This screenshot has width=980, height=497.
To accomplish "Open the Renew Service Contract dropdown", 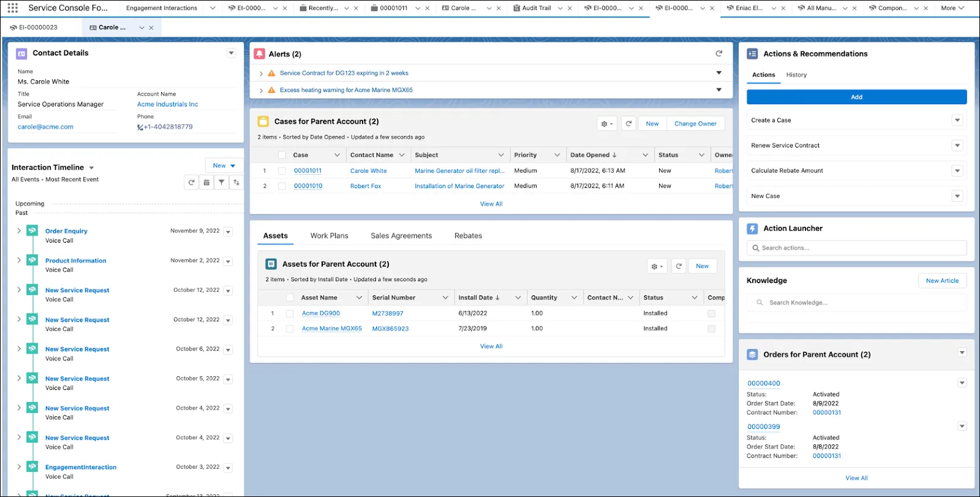I will tap(957, 145).
